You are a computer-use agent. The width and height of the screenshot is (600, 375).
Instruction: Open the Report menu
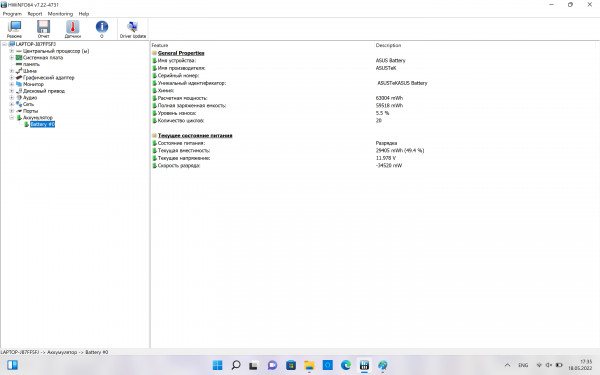coord(35,14)
